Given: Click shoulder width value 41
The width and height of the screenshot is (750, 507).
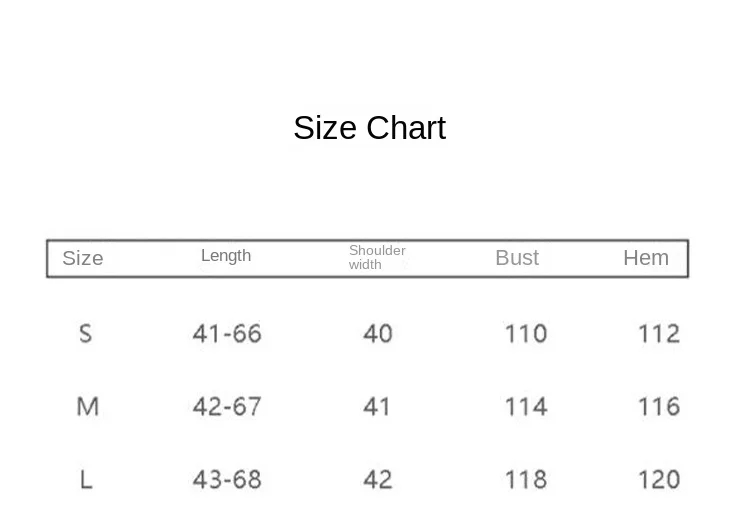Looking at the screenshot, I should click(x=377, y=407).
